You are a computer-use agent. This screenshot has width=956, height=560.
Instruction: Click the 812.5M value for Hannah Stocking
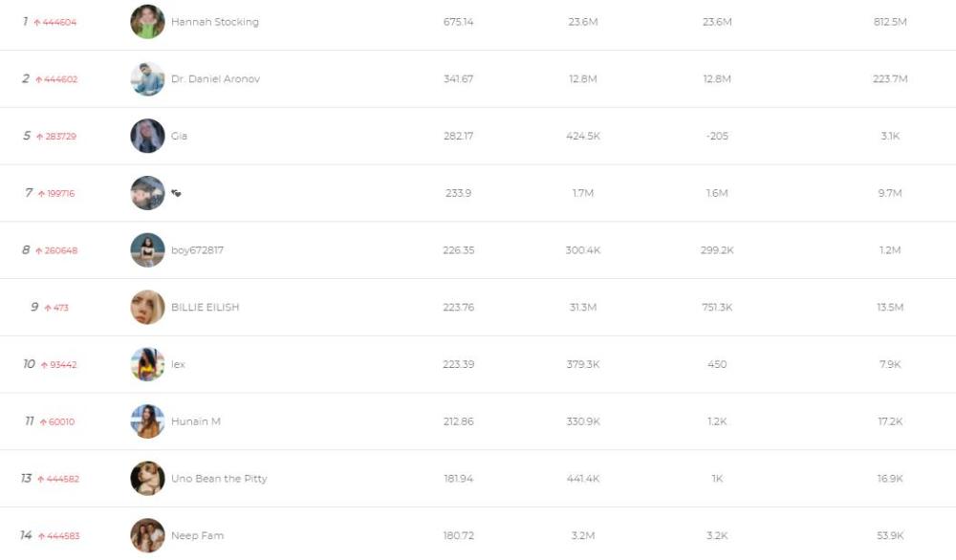click(x=889, y=22)
